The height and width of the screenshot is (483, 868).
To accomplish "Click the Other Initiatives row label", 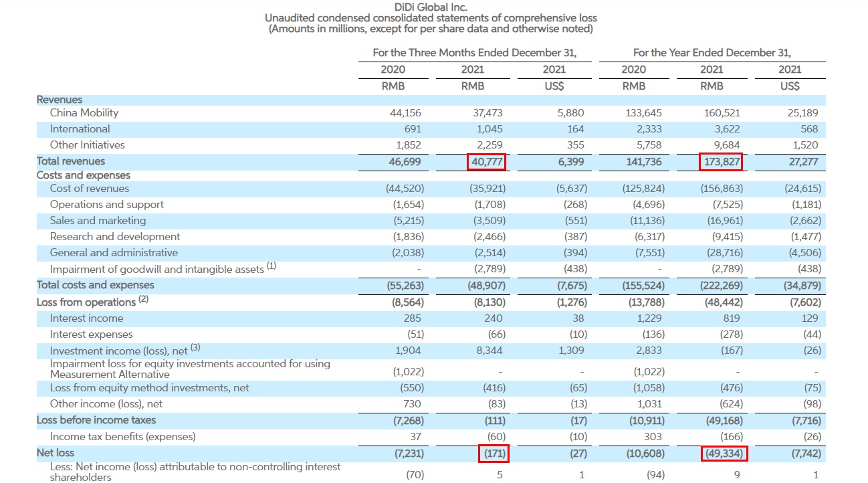I will click(x=88, y=145).
